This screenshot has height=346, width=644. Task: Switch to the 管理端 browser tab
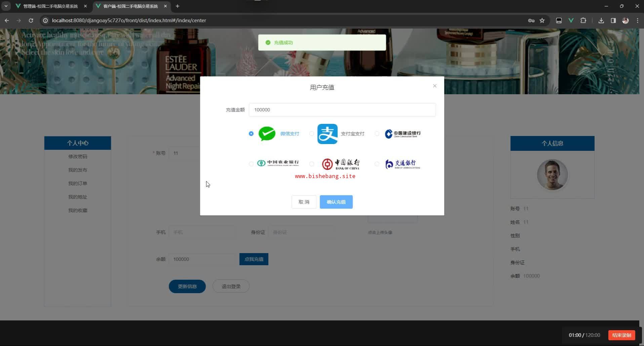point(50,6)
